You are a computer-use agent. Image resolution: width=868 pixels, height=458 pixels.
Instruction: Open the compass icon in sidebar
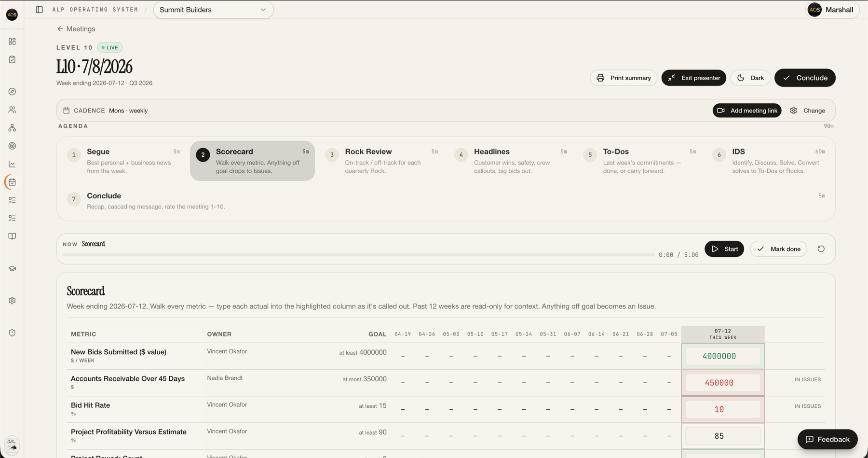coord(12,92)
